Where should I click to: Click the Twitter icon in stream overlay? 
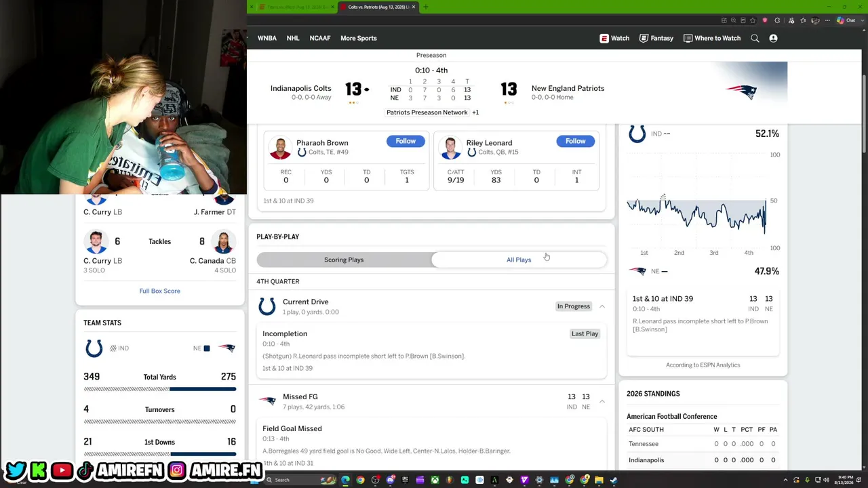tap(16, 470)
